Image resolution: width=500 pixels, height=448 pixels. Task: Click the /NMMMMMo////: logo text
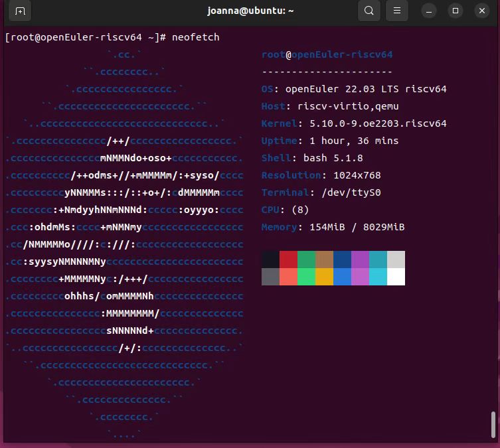(61, 244)
